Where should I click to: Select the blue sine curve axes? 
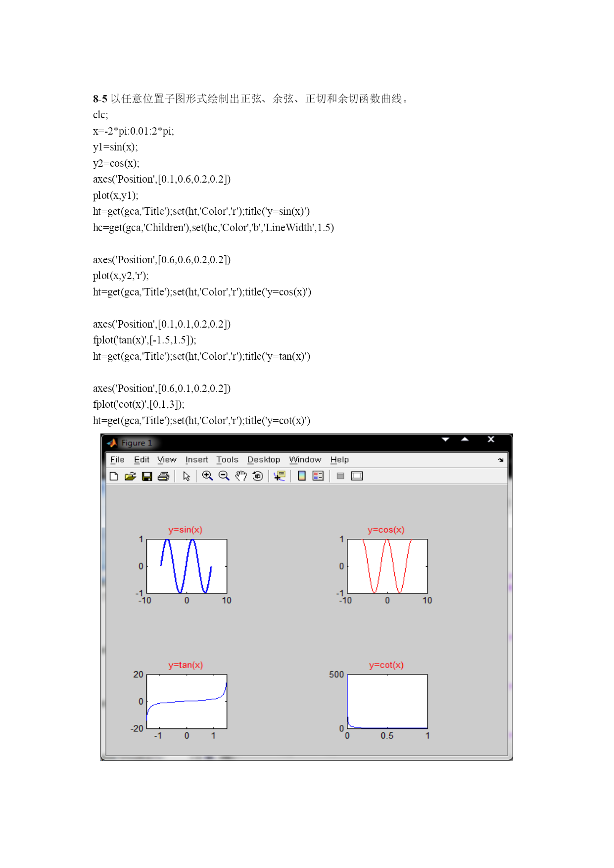[187, 566]
